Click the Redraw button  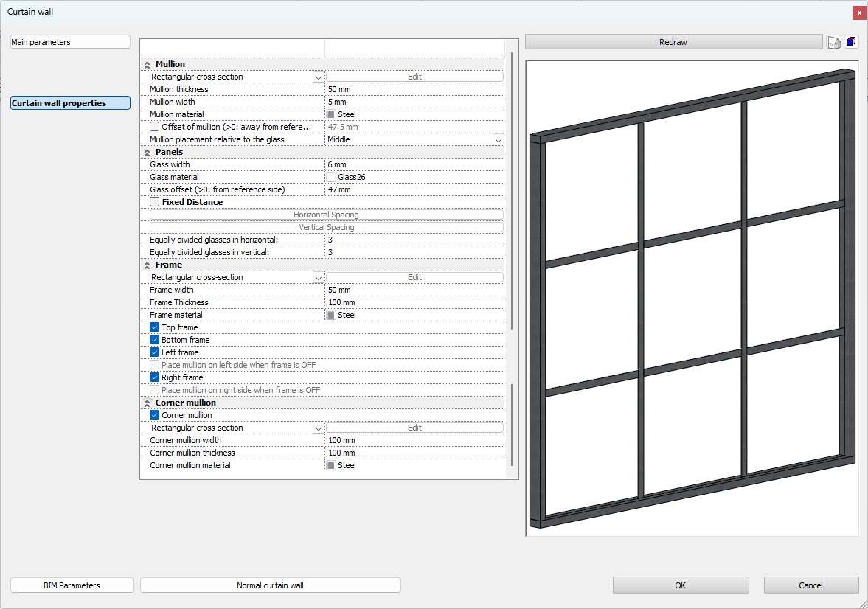pos(673,42)
